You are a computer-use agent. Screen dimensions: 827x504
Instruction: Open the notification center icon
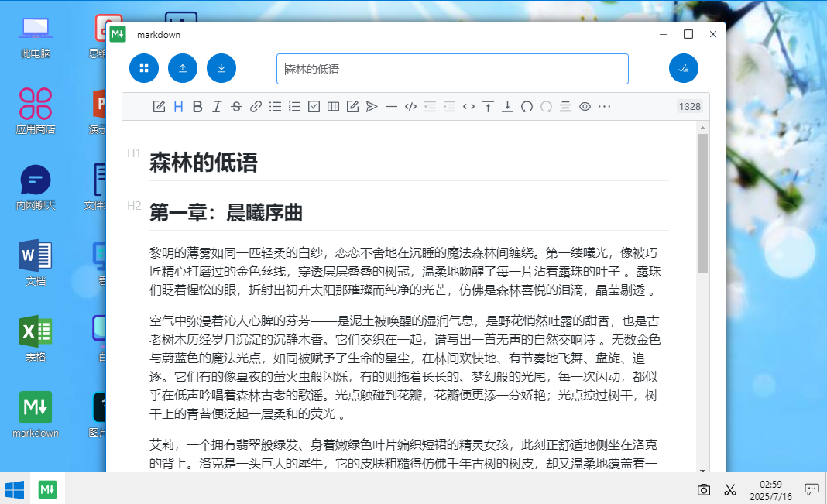(x=812, y=490)
